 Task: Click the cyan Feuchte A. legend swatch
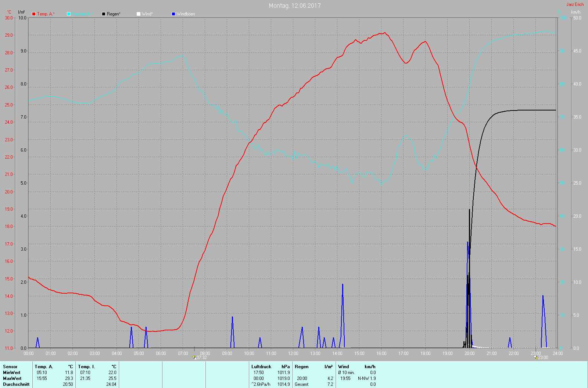(x=69, y=14)
